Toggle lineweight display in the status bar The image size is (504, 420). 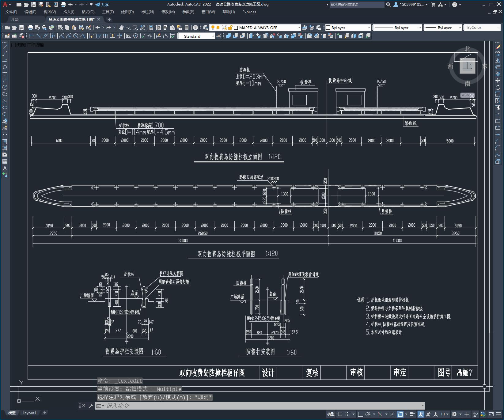click(x=413, y=414)
